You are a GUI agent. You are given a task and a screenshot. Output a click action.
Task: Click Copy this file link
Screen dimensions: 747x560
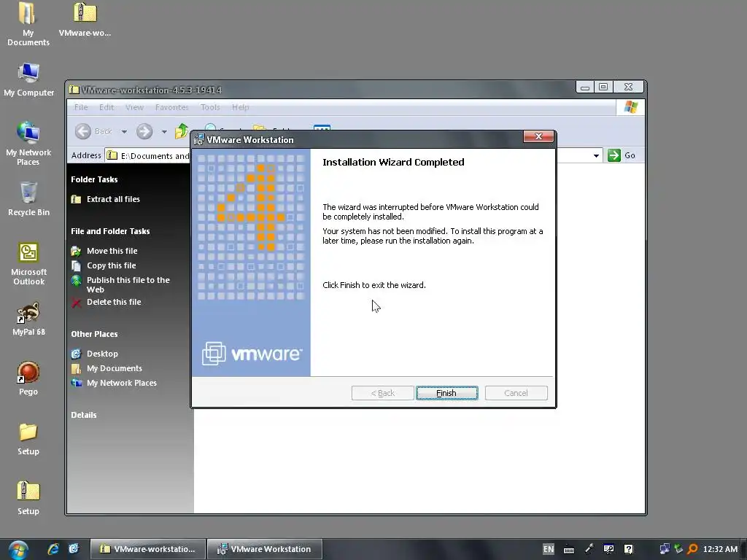[111, 265]
